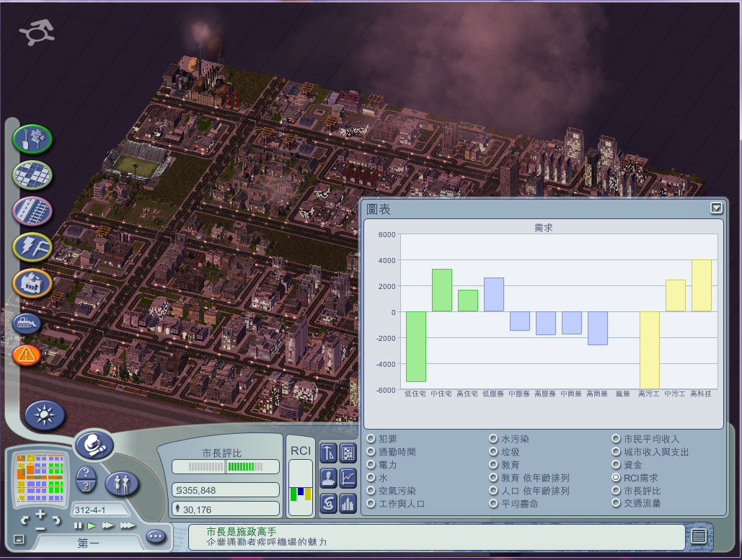Image resolution: width=742 pixels, height=560 pixels.
Task: Toggle the day/night sun button
Action: tap(45, 415)
